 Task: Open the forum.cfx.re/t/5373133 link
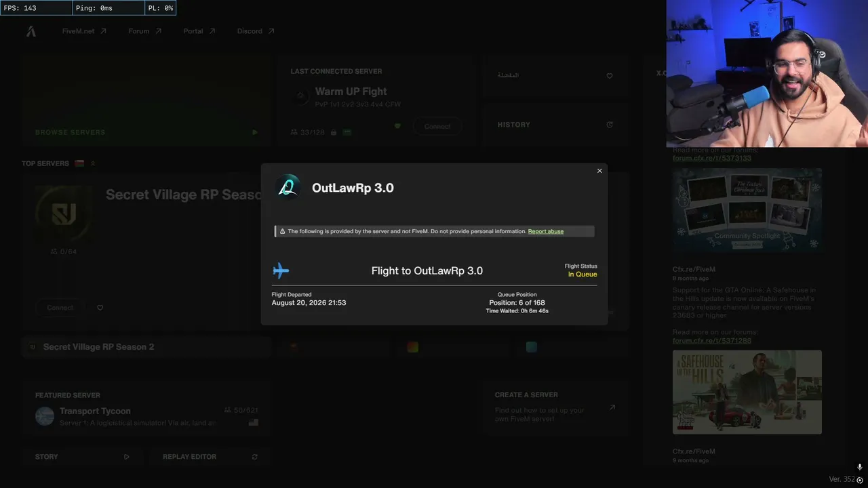coord(712,158)
